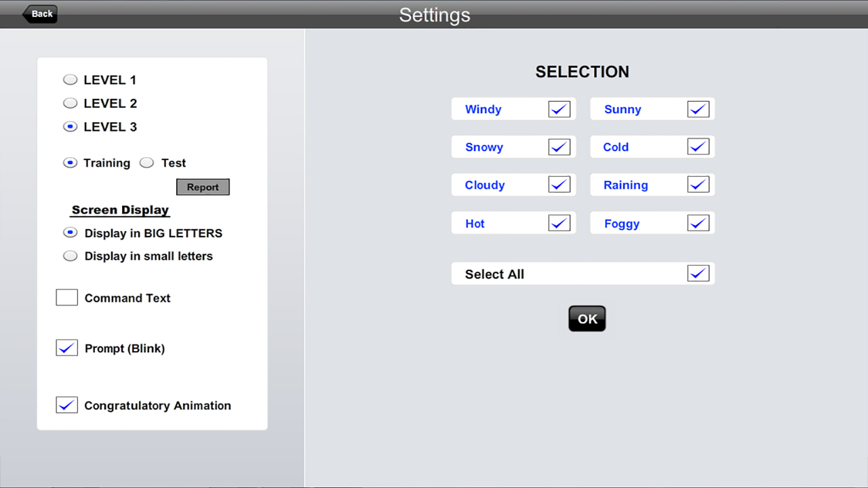
Task: Switch to Test mode
Action: 146,163
